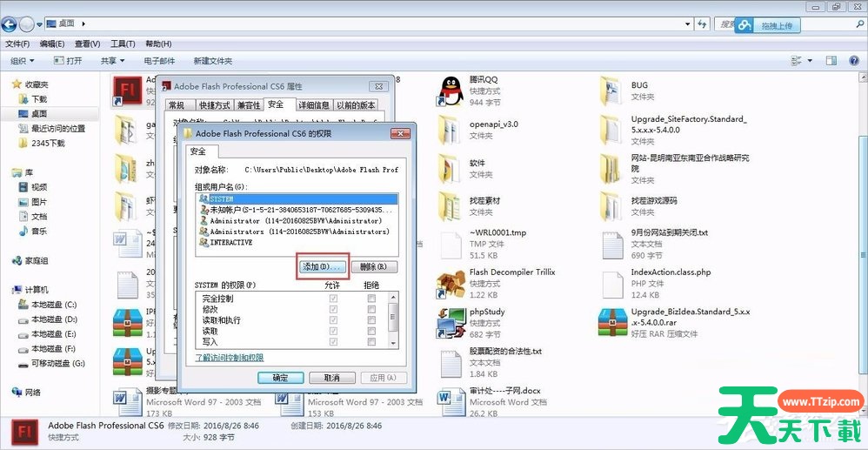Toggle the allow box for 读取和执行
This screenshot has width=868, height=450.
(x=333, y=319)
